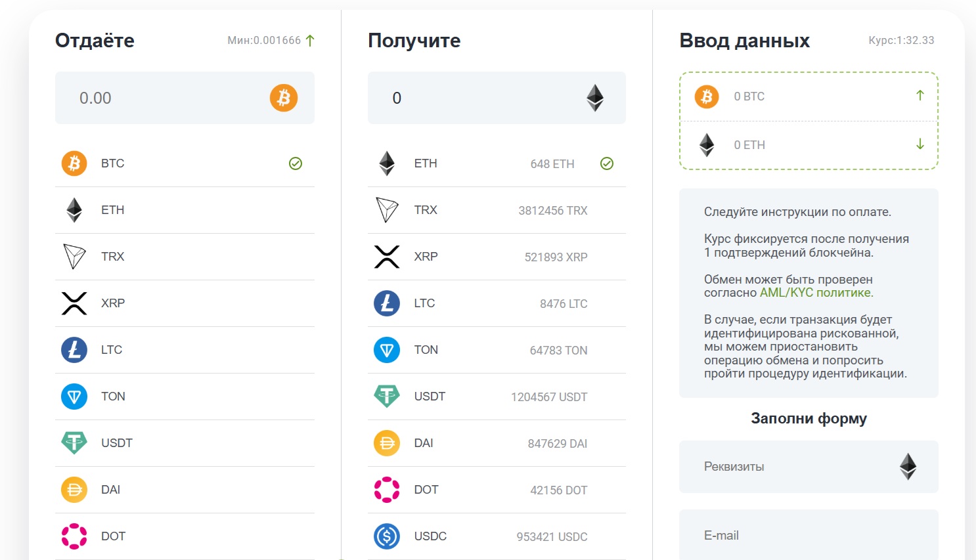This screenshot has width=976, height=560.
Task: Click the Ethereum icon in the summary box
Action: coord(707,144)
